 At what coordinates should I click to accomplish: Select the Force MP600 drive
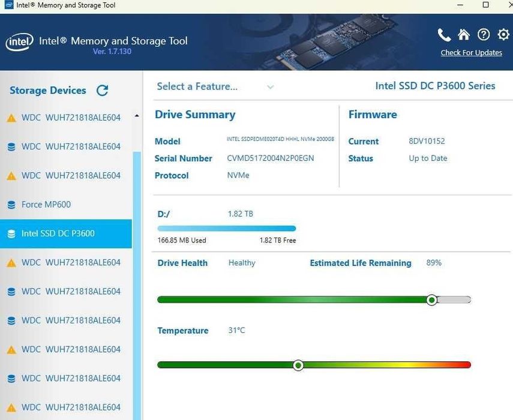pyautogui.click(x=66, y=205)
